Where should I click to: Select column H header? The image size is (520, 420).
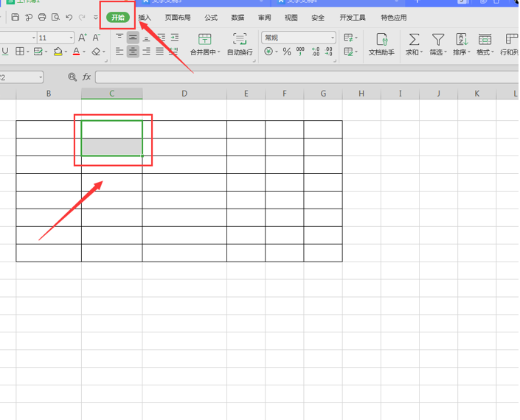point(361,94)
